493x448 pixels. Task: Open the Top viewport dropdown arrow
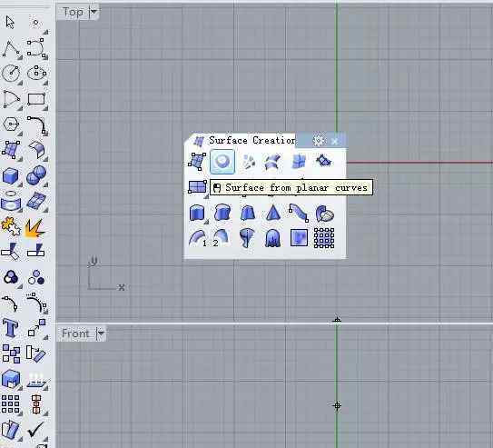[x=94, y=12]
